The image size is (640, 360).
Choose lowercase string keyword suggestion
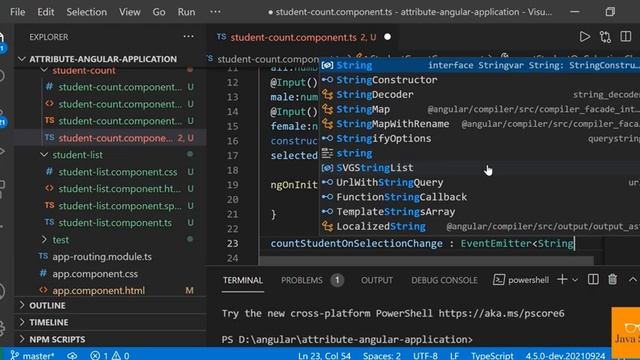pyautogui.click(x=479, y=153)
